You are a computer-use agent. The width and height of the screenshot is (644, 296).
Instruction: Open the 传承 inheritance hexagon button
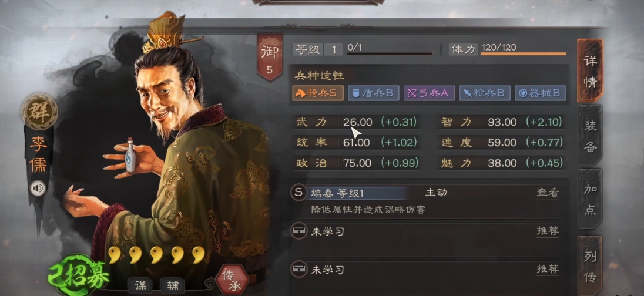coord(233,280)
